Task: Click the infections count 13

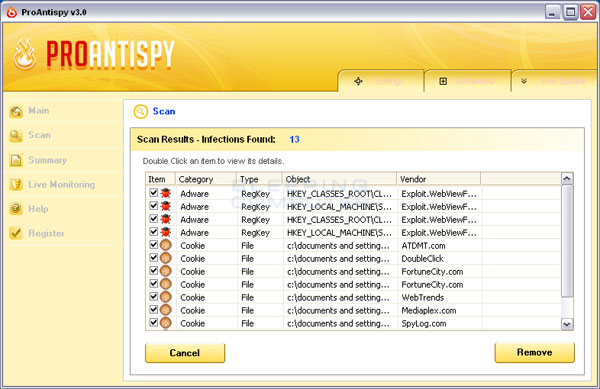Action: (x=294, y=139)
